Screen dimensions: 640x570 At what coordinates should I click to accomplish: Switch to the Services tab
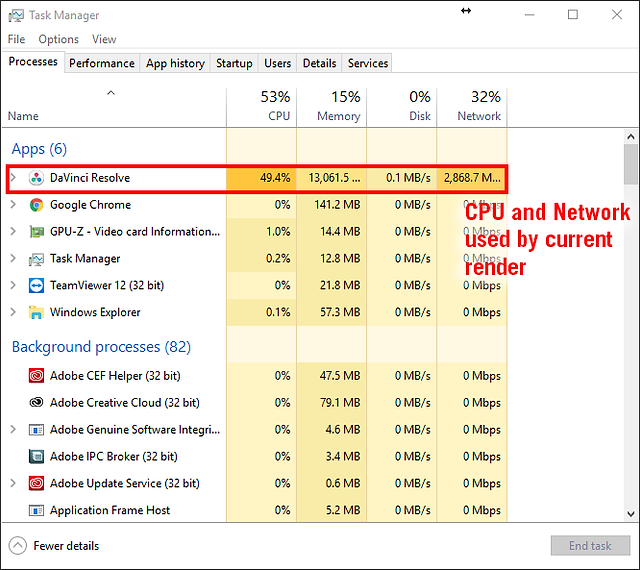coord(368,63)
